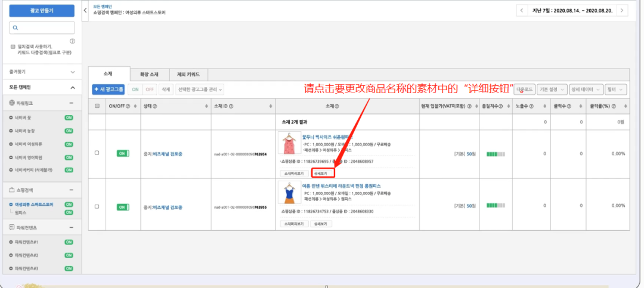Open the 네이버 꽃 campaign
644x288 pixels.
click(23, 118)
